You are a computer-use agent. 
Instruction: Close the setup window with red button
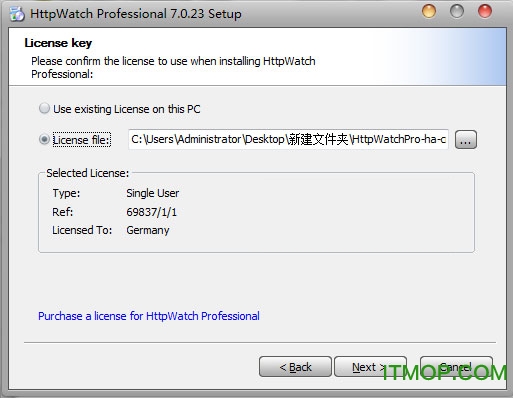click(485, 11)
